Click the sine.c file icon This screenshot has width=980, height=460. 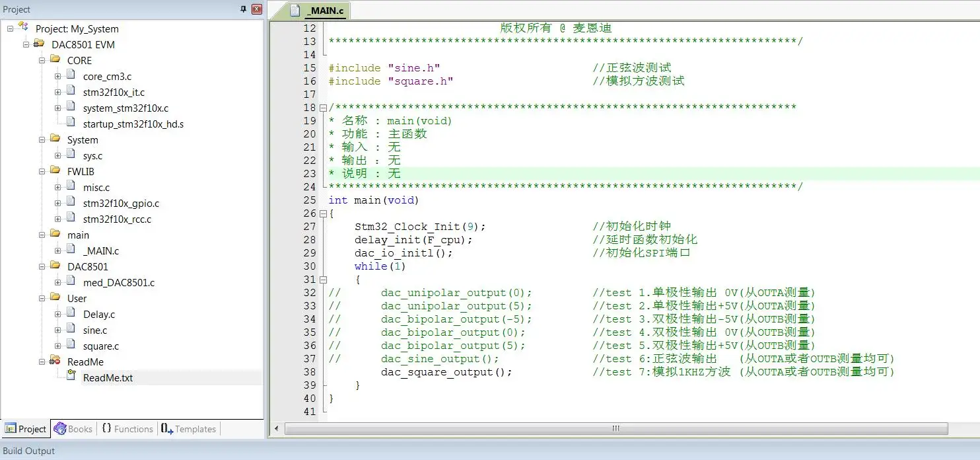71,328
